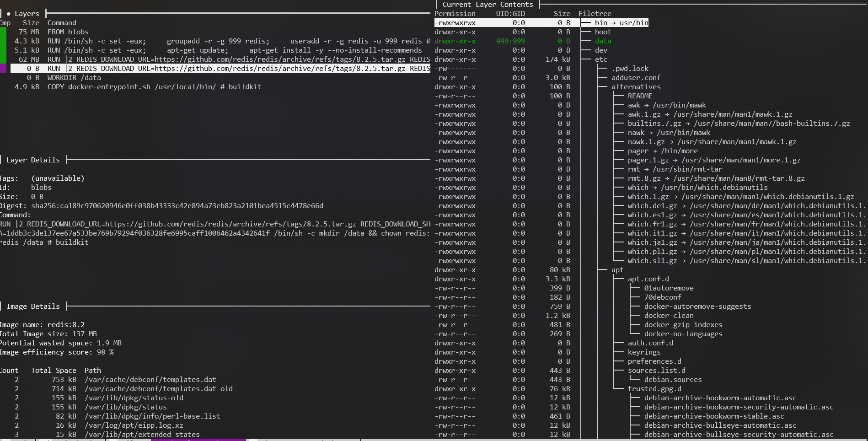
Task: Click the sha256 digest value
Action: click(177, 206)
